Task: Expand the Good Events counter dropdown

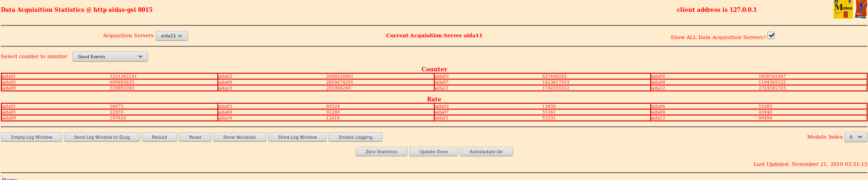Action: (110, 57)
